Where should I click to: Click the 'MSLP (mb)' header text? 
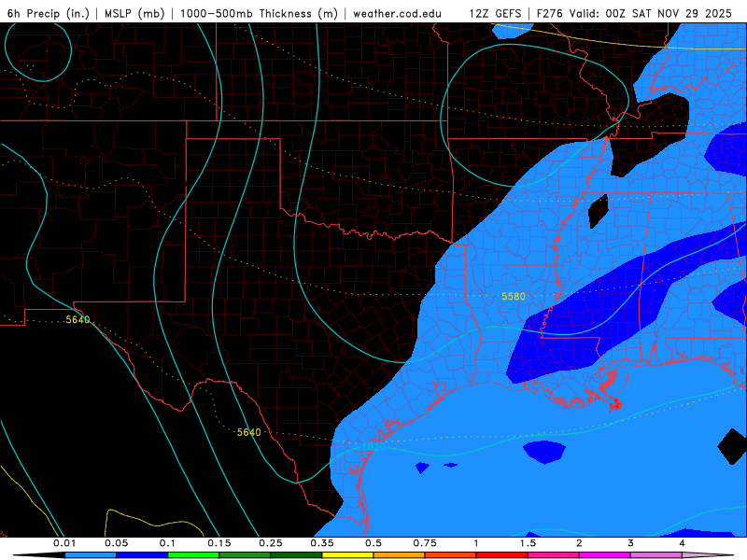point(134,14)
